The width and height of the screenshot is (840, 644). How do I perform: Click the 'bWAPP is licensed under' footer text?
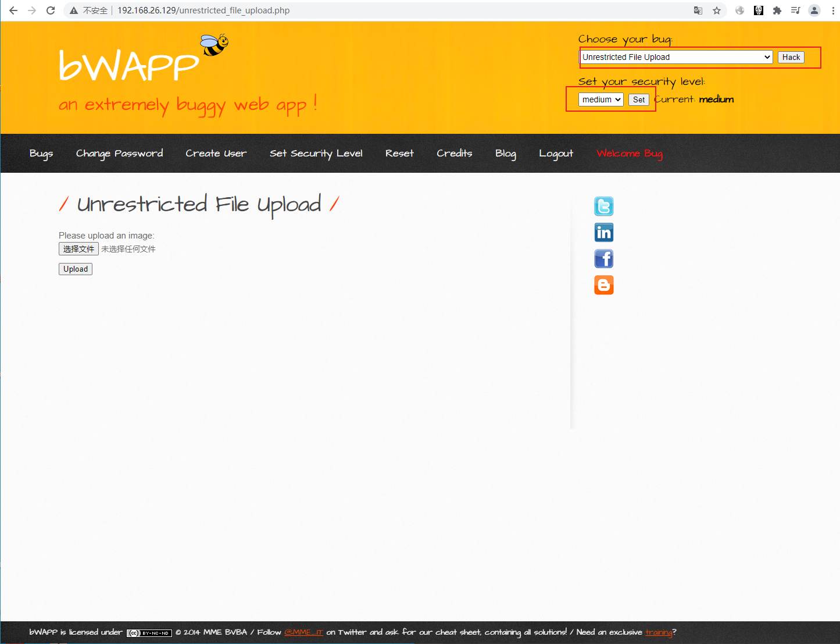(x=76, y=632)
